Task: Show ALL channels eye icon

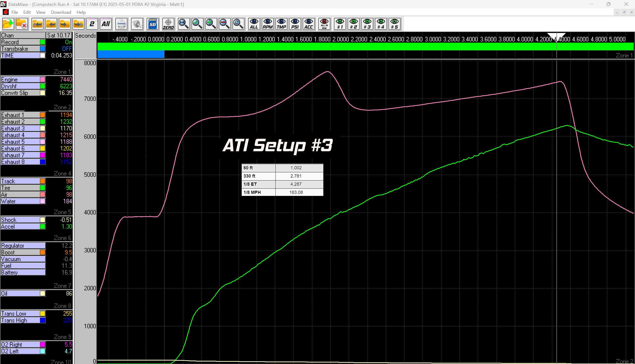Action: pos(254,24)
